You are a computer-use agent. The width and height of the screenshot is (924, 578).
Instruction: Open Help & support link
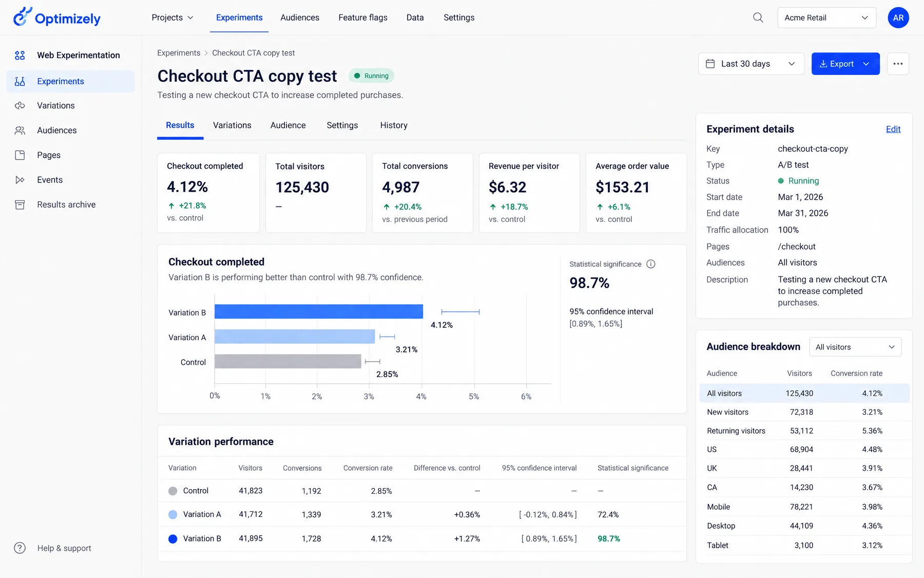tap(64, 548)
